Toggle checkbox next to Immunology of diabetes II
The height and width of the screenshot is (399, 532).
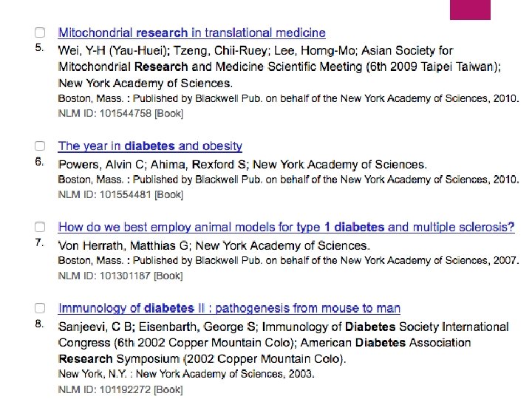click(x=40, y=307)
